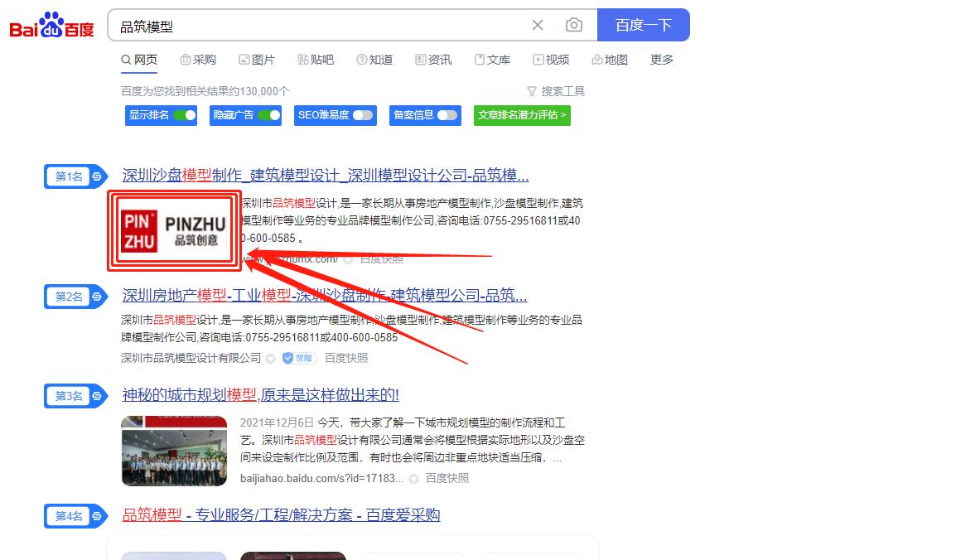
Task: Clear the search box with the X icon
Action: tap(538, 25)
